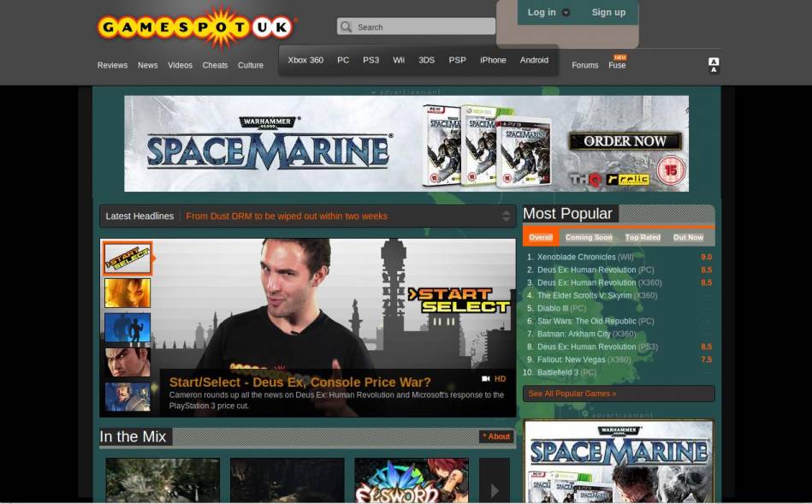
Task: Select Start Select thumbnail in feature list
Action: (x=127, y=258)
